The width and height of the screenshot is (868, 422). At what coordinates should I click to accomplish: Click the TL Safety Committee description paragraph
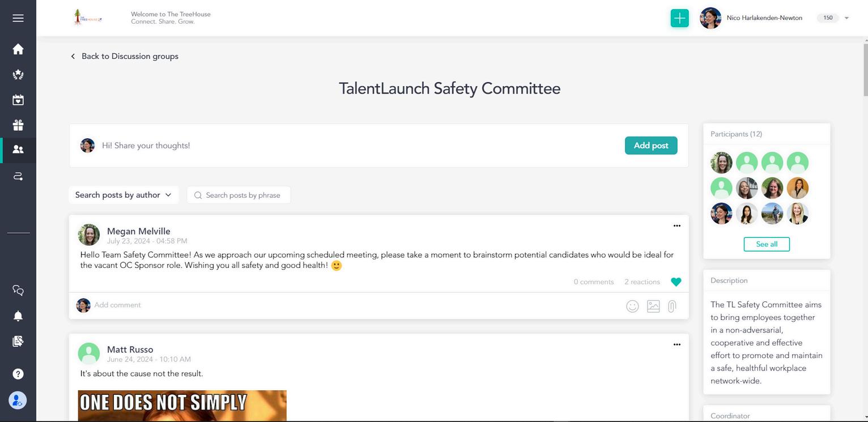[767, 343]
